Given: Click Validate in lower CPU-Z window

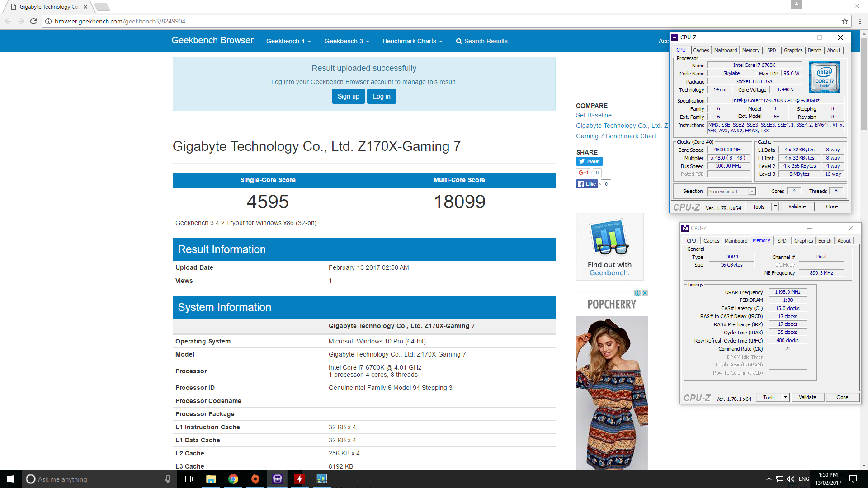Looking at the screenshot, I should coord(807,397).
